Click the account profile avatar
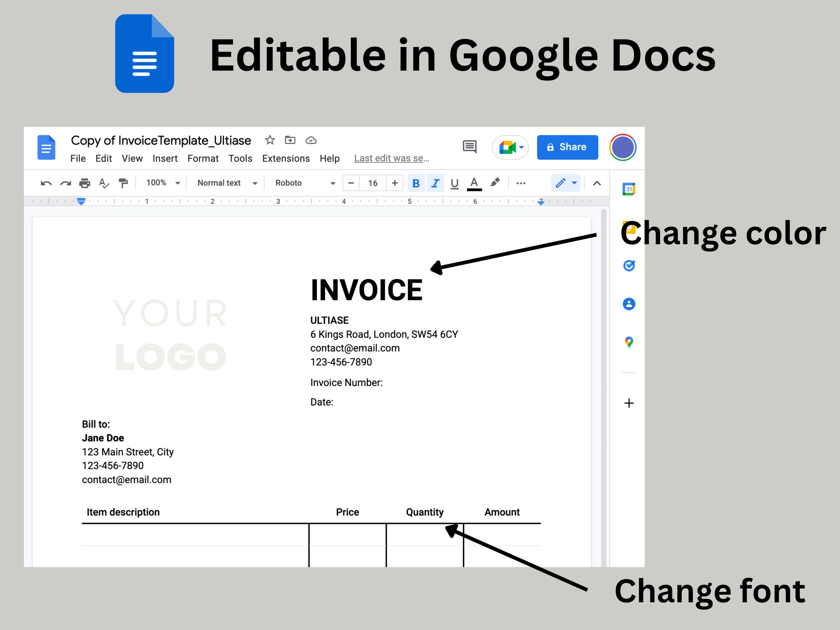Viewport: 840px width, 630px height. click(x=623, y=147)
